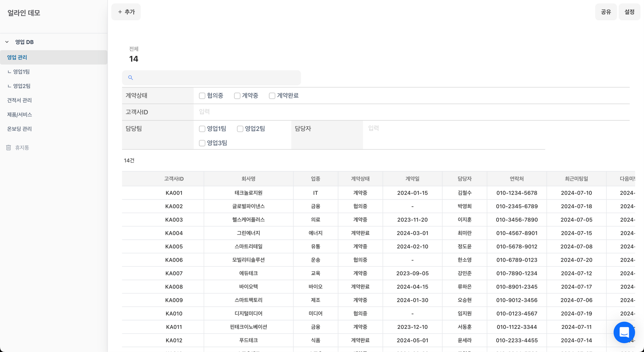Enable the 영업1팀 filter checkbox

click(x=202, y=129)
